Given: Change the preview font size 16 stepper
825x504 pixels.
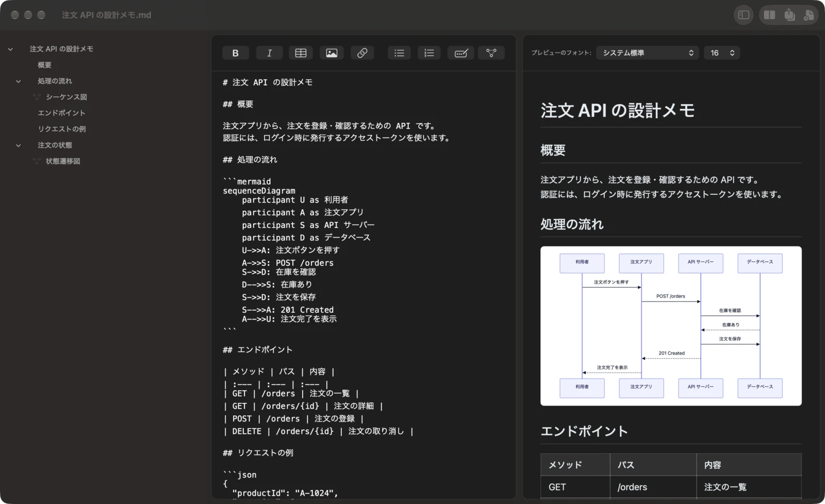Looking at the screenshot, I should tap(722, 53).
